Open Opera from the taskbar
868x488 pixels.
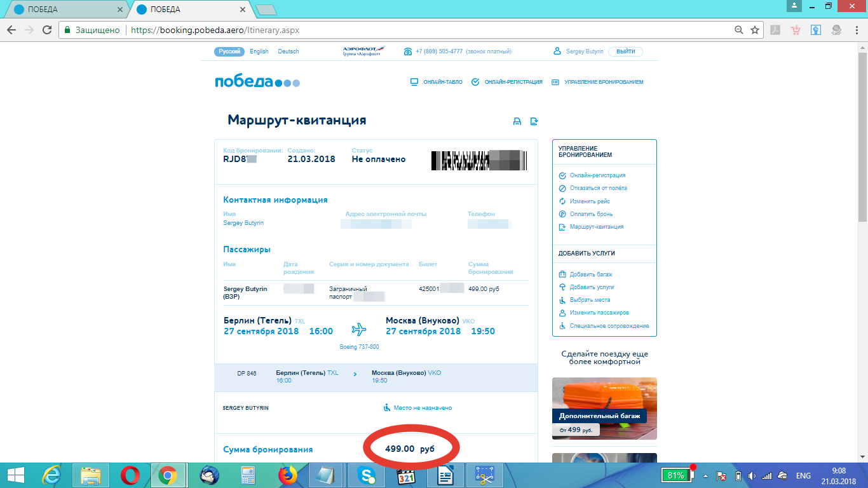click(x=130, y=475)
